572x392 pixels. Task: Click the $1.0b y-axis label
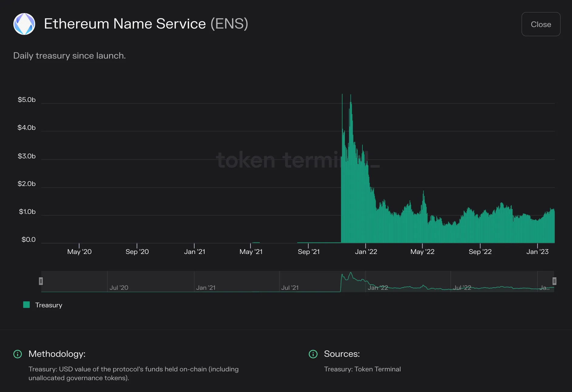(27, 212)
